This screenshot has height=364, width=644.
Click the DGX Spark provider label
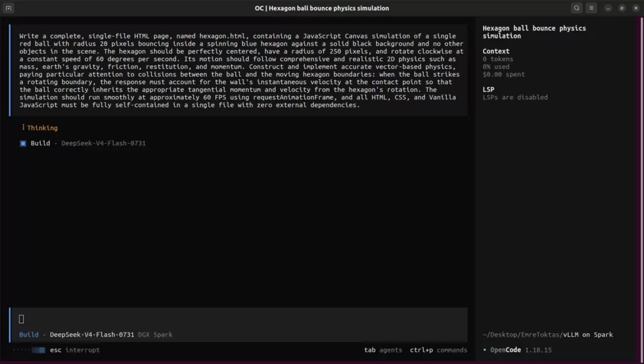tap(155, 334)
